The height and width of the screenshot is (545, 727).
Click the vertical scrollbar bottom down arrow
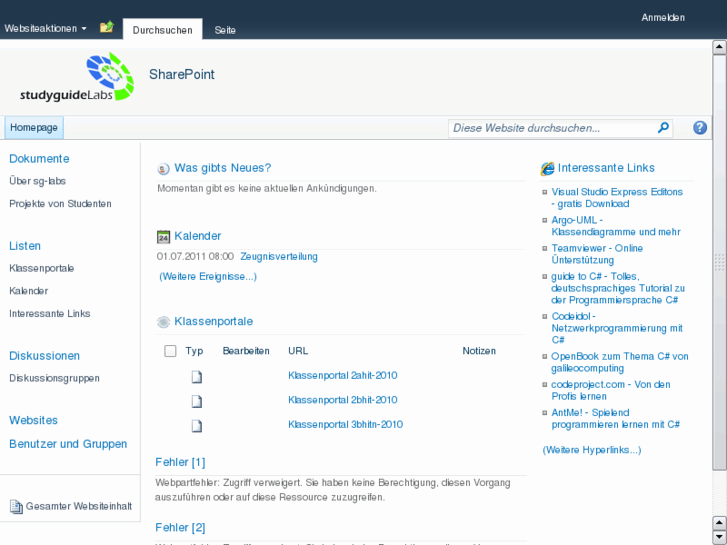719,537
